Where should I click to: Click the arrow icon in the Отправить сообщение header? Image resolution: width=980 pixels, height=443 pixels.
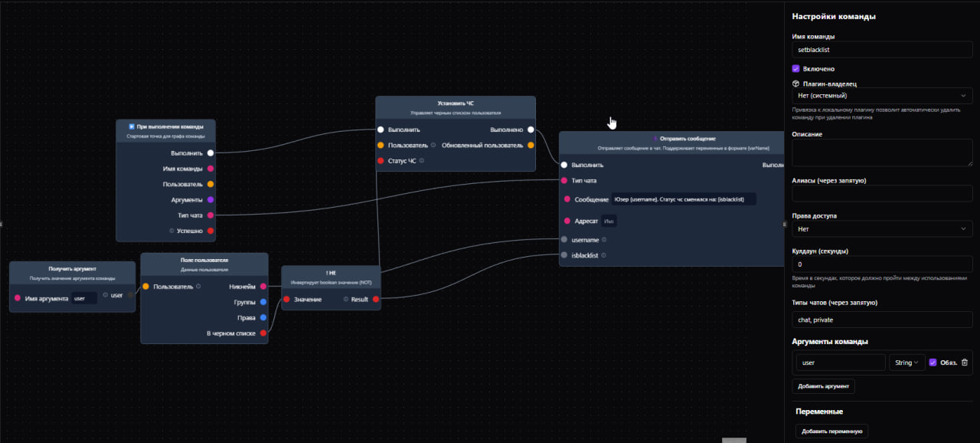(x=655, y=139)
